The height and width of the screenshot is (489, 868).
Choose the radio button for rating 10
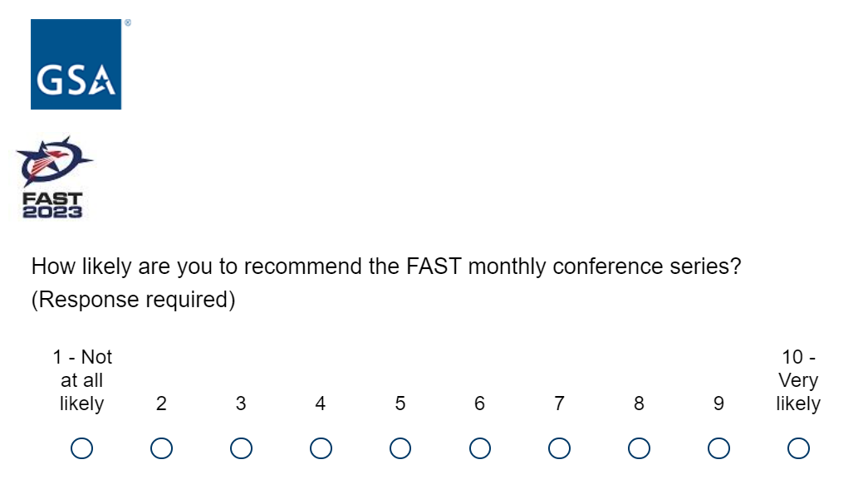pos(798,448)
